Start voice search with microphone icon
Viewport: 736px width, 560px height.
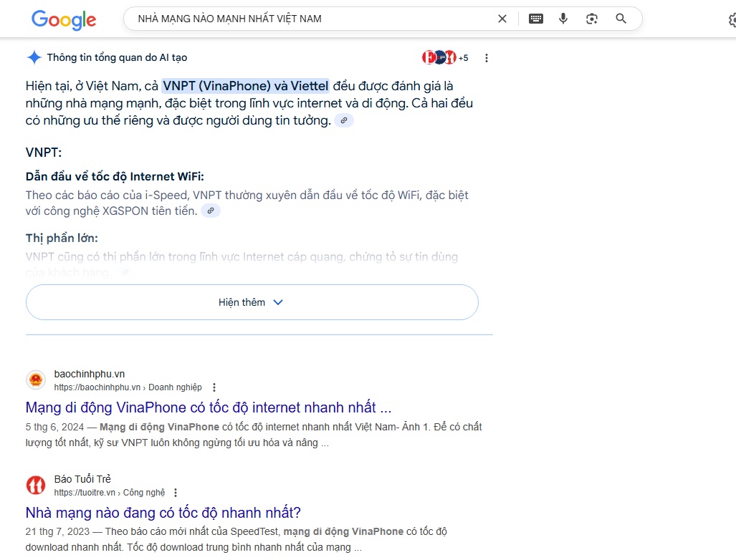click(563, 19)
